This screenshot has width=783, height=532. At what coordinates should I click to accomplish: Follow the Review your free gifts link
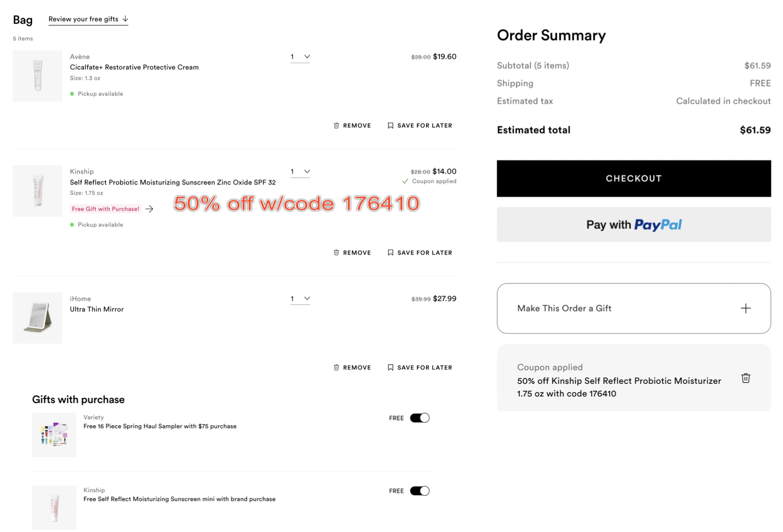[88, 19]
